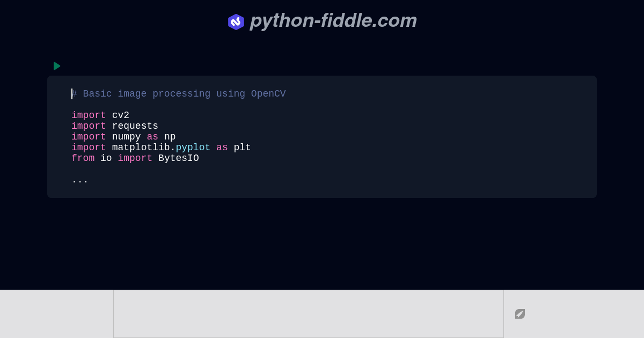Screen dimensions: 644x338
Task: Select the numpy import line
Action: pos(123,137)
